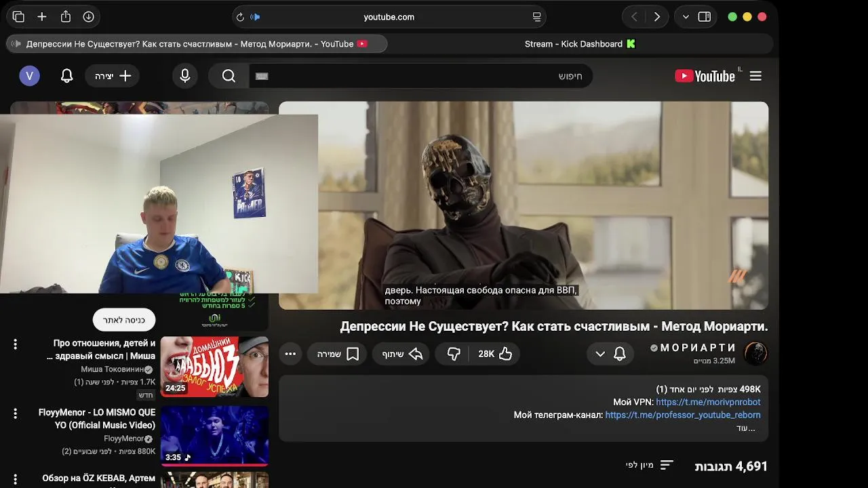Open the toolbar chevron dropdown beside sidebar icon

click(x=686, y=17)
